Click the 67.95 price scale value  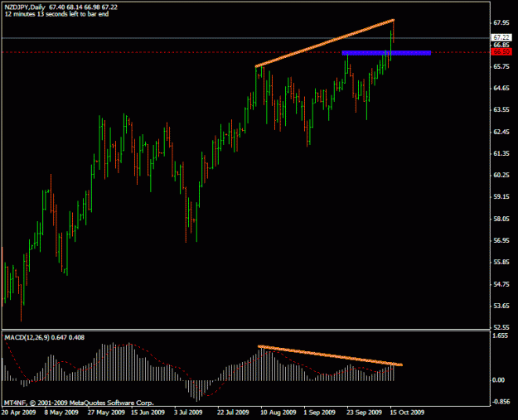[x=501, y=23]
